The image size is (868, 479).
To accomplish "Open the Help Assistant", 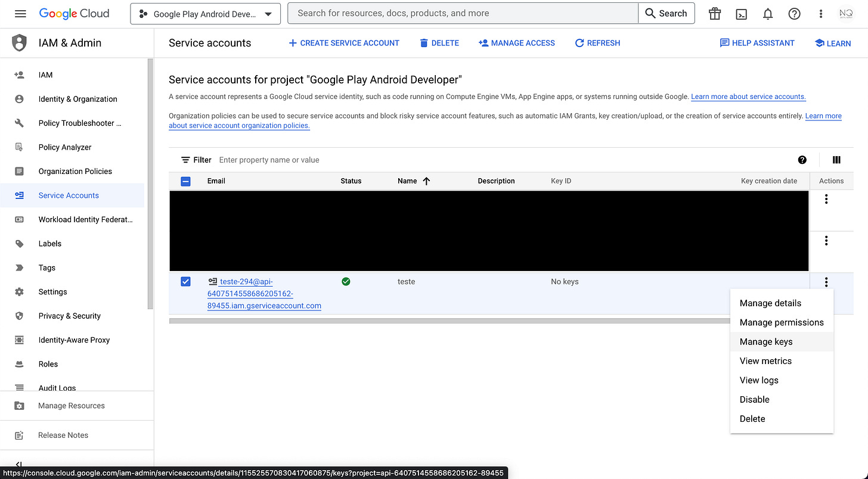I will coord(757,43).
